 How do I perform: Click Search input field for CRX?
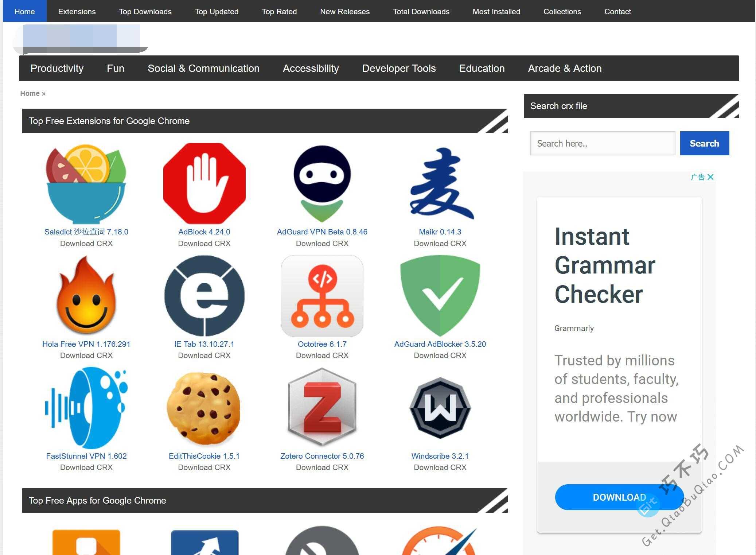tap(602, 143)
